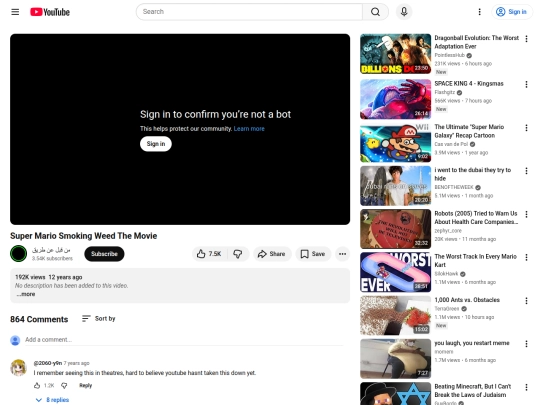Viewport: 540px width, 405px height.
Task: Open options for 1,000 Ants vs. Obstacles
Action: [x=526, y=301]
